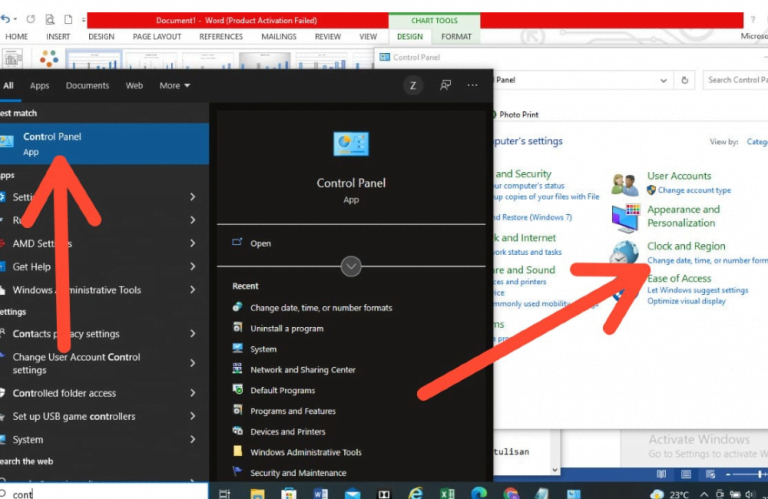Open the PAGE LAYOUT ribbon tab

pos(157,37)
